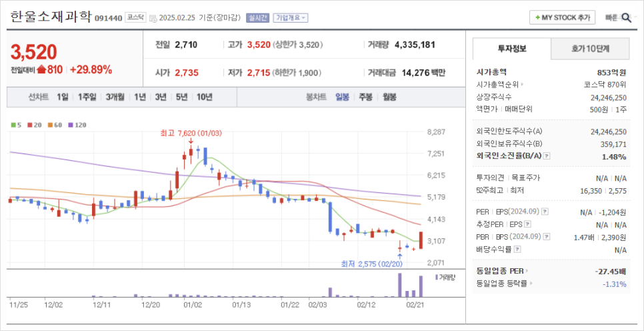Click 1.48% foreign ownership ratio value

615,157
